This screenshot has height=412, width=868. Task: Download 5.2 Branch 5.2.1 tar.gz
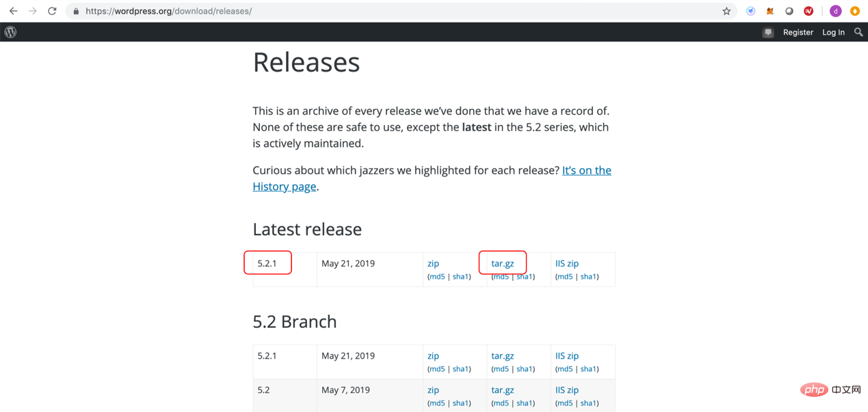click(503, 355)
